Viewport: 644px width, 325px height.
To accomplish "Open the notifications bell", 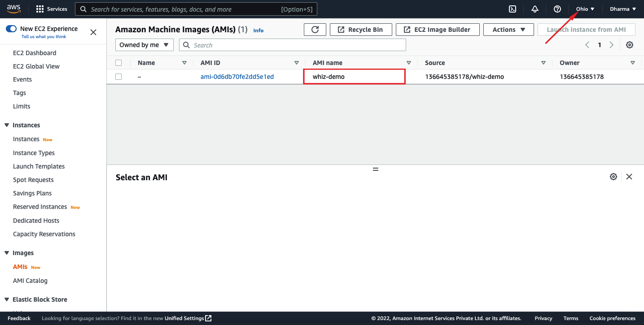I will (535, 9).
